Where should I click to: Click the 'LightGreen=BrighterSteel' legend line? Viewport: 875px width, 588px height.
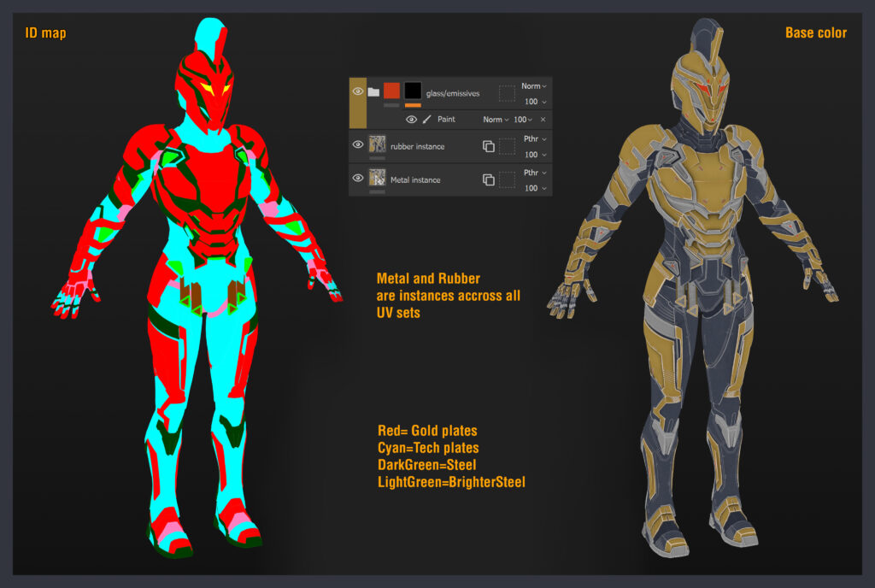pyautogui.click(x=451, y=482)
